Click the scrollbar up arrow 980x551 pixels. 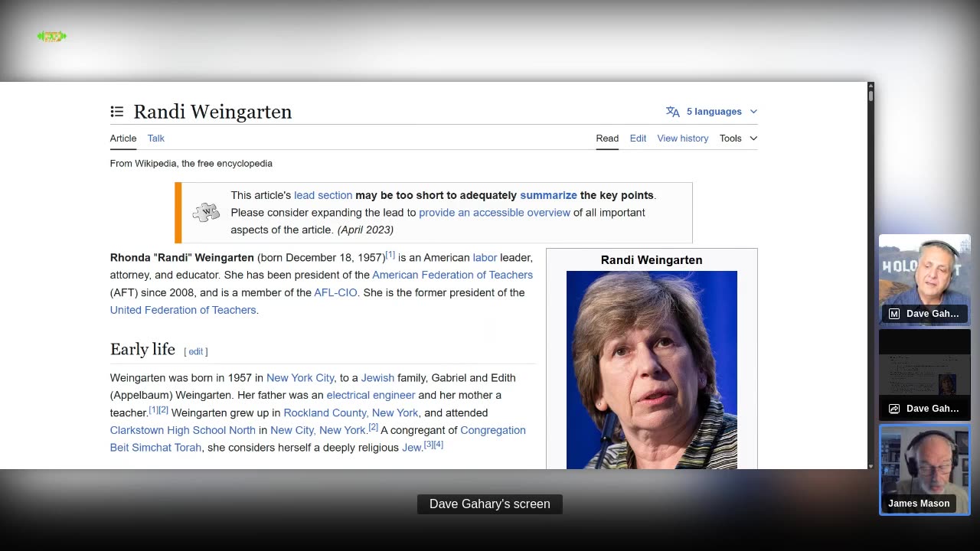point(871,86)
